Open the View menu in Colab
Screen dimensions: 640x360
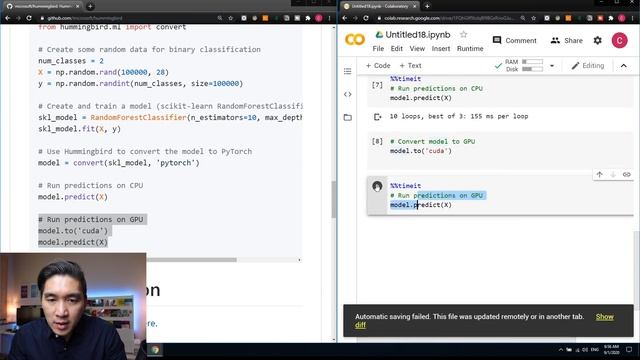[x=417, y=49]
